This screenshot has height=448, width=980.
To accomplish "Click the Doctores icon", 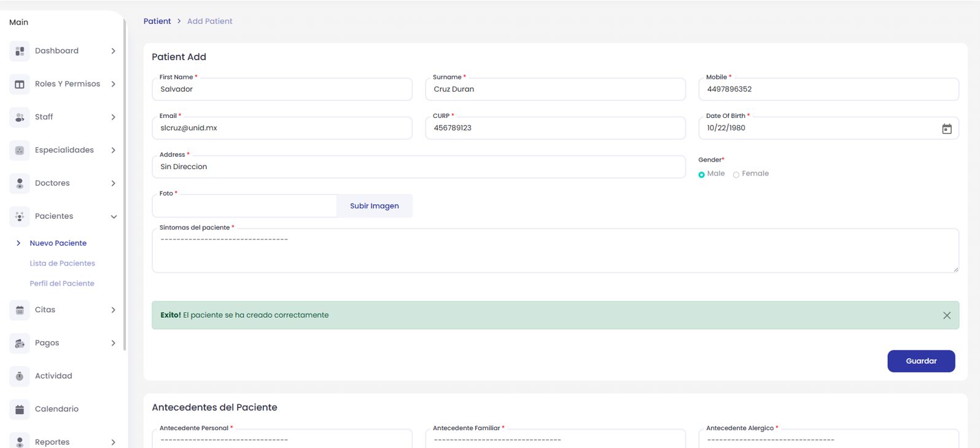I will pyautogui.click(x=20, y=184).
